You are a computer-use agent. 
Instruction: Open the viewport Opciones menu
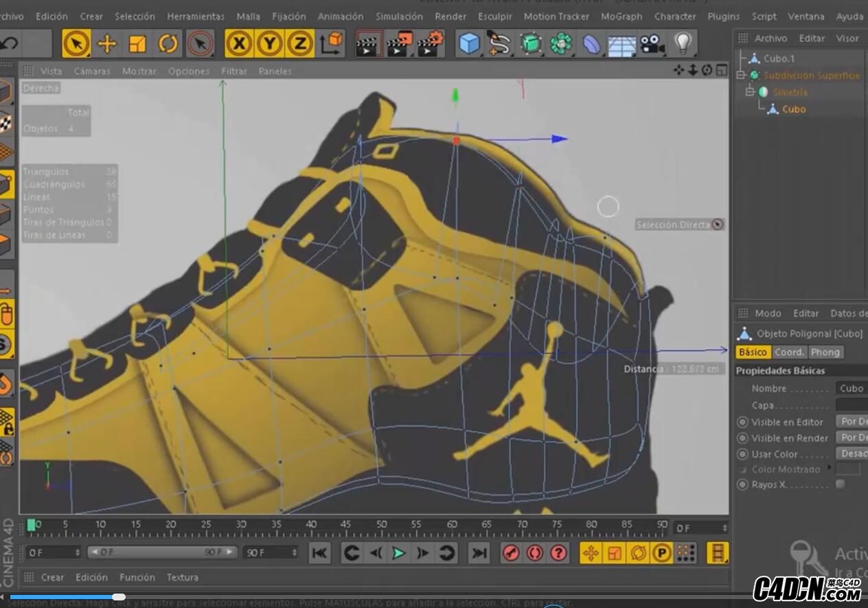189,71
